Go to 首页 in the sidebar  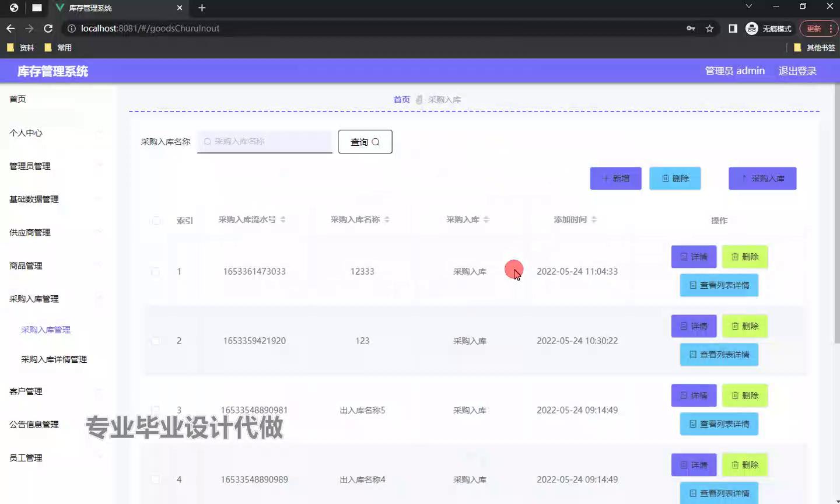(17, 99)
